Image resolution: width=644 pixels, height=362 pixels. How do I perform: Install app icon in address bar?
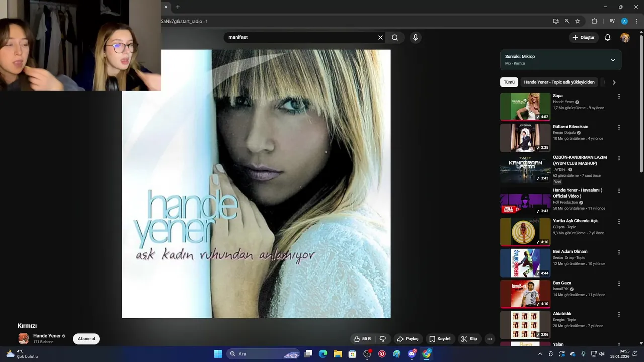point(556,21)
